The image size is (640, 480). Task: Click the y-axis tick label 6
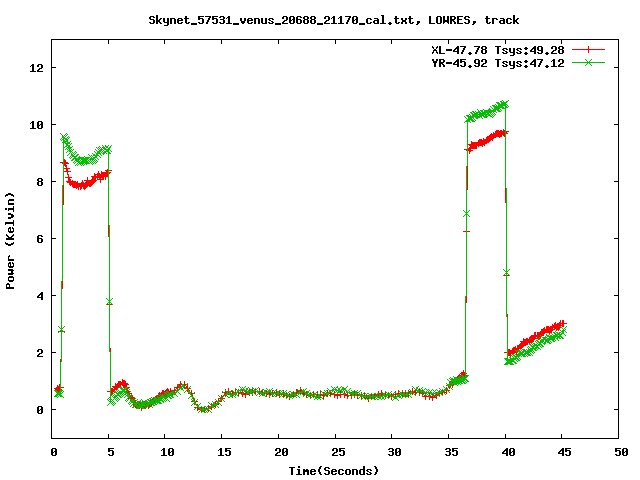point(40,239)
